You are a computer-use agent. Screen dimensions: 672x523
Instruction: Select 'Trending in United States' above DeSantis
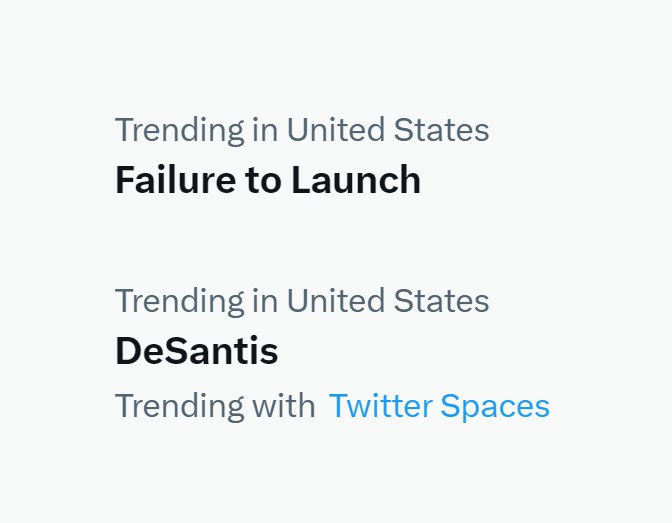[302, 301]
